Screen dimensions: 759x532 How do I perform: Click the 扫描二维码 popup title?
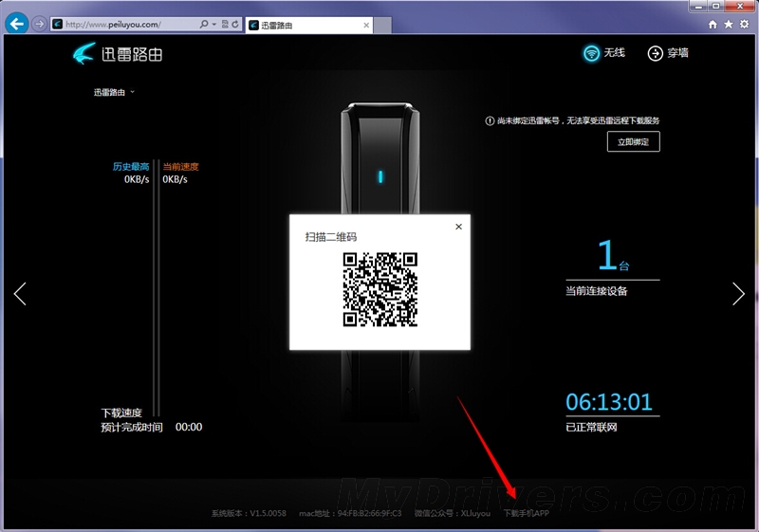tap(331, 237)
